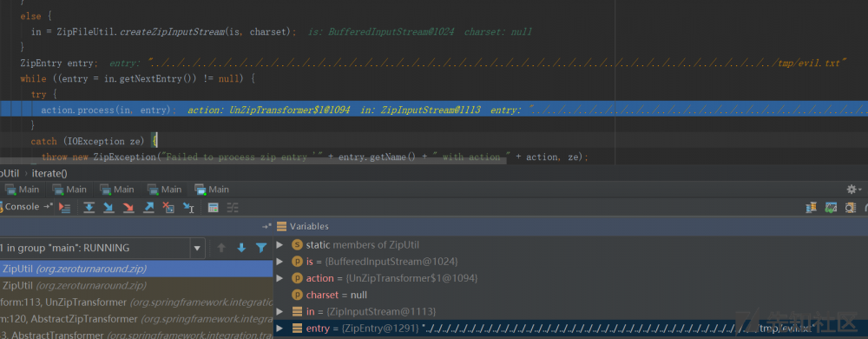Screen dimensions: 868x339
Task: Click the 'else {' code line
Action: (35, 17)
